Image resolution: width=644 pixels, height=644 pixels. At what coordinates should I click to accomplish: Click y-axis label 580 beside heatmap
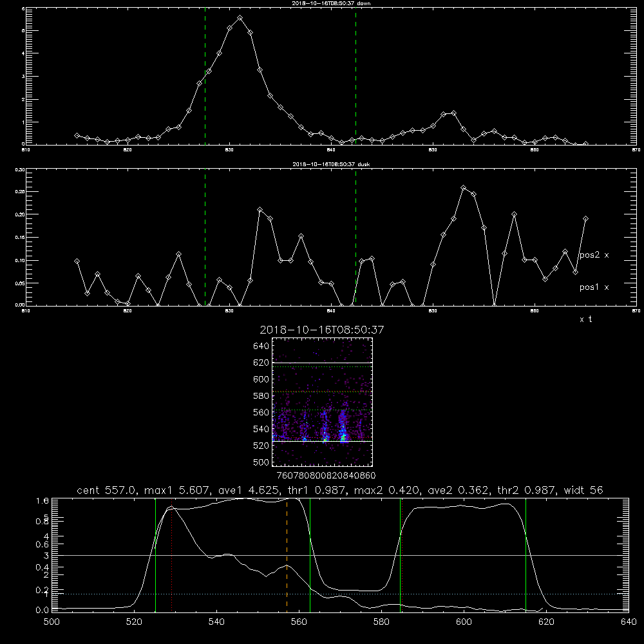(261, 396)
